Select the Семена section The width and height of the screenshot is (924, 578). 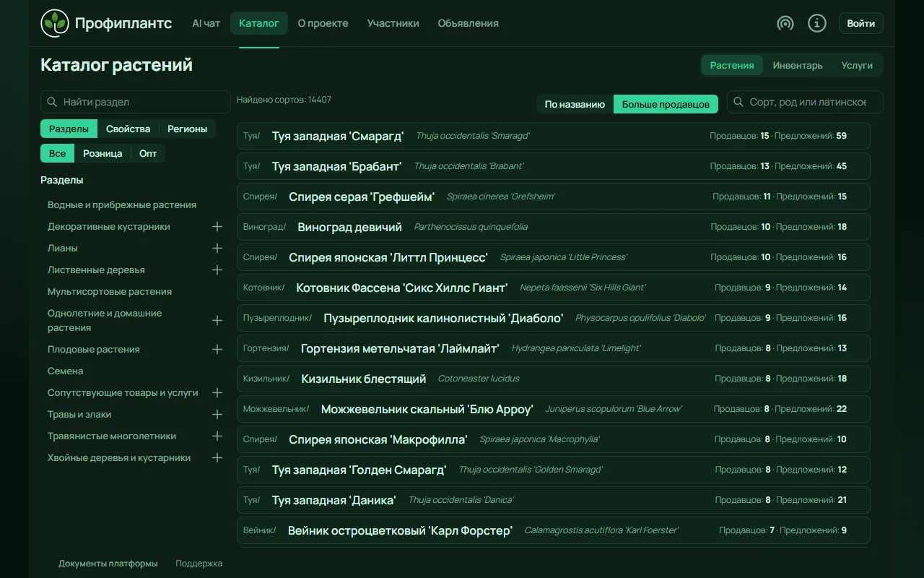(x=66, y=371)
